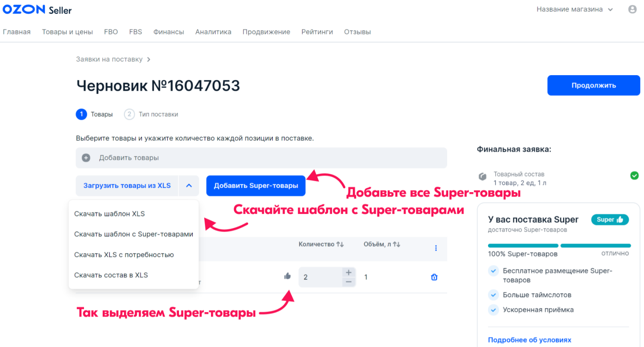Image resolution: width=644 pixels, height=347 pixels.
Task: Open the user profile avatar icon
Action: [x=632, y=9]
